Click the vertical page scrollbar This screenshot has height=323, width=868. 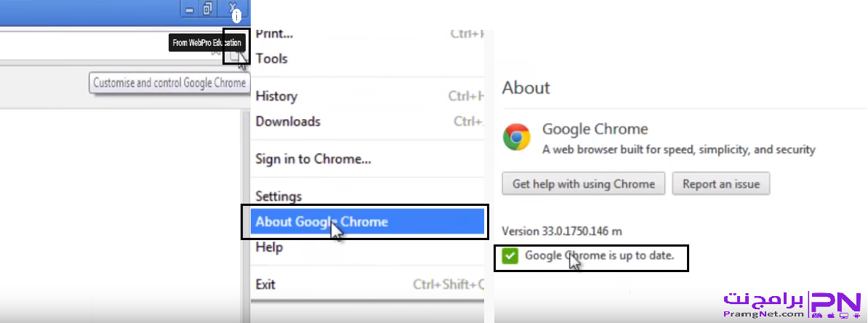(x=246, y=216)
